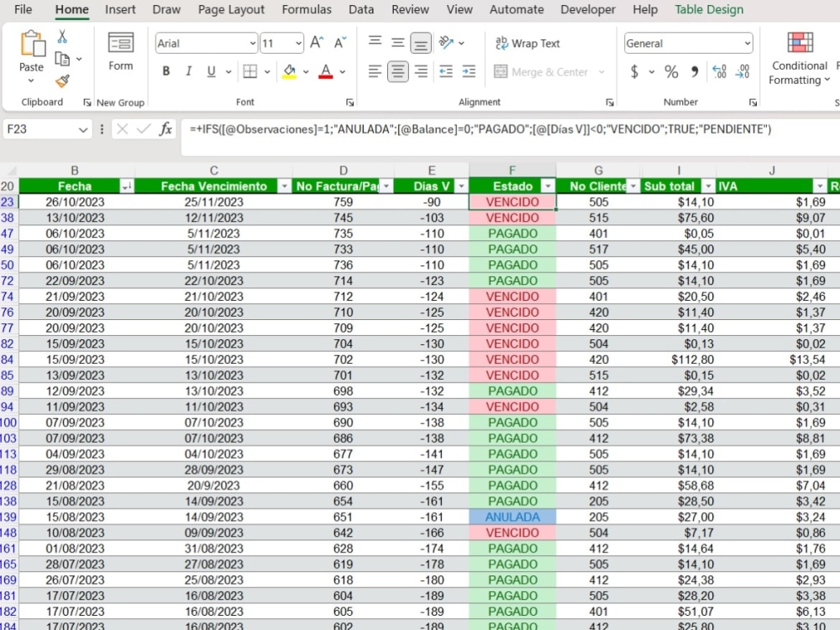Screen dimensions: 840x630
Task: Open the Number dialog launcher
Action: 753,102
